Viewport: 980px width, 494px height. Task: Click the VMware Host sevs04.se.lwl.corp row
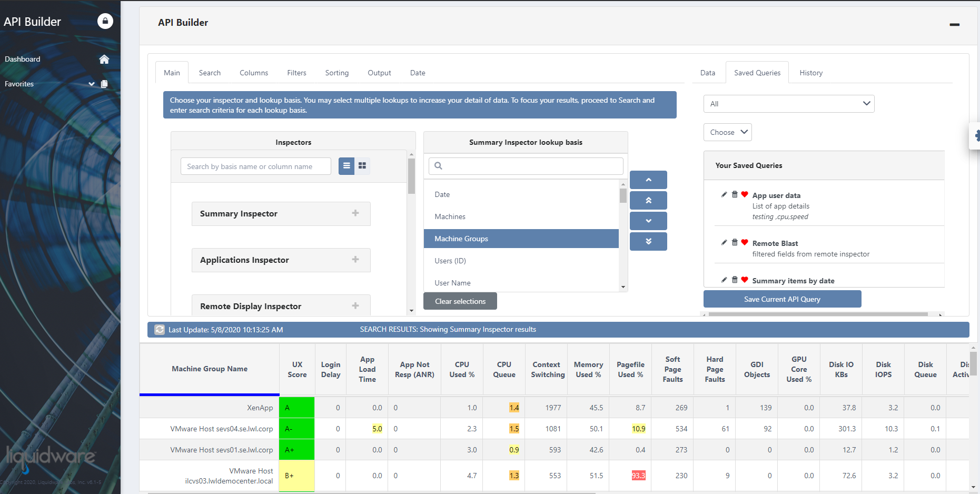pos(221,429)
